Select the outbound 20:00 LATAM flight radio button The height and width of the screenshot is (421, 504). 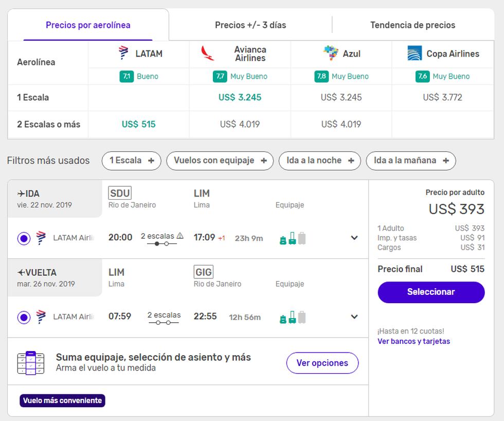(24, 238)
